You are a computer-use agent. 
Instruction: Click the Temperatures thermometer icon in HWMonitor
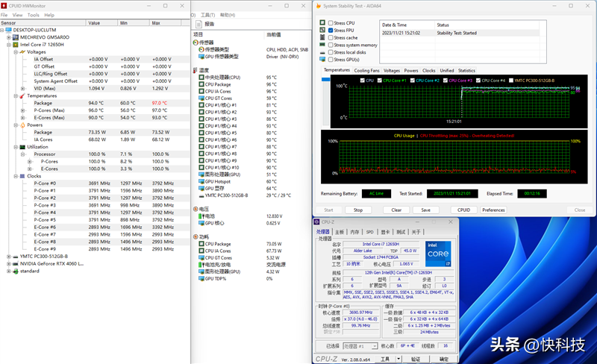coord(22,95)
